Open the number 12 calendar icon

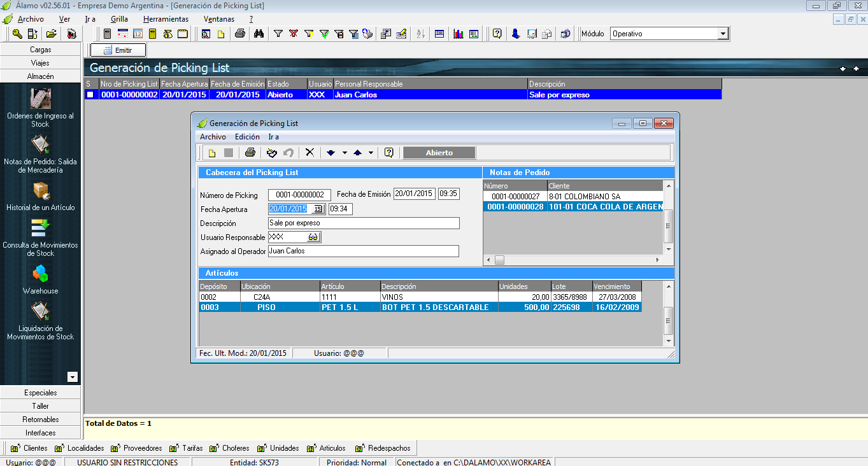coord(138,34)
